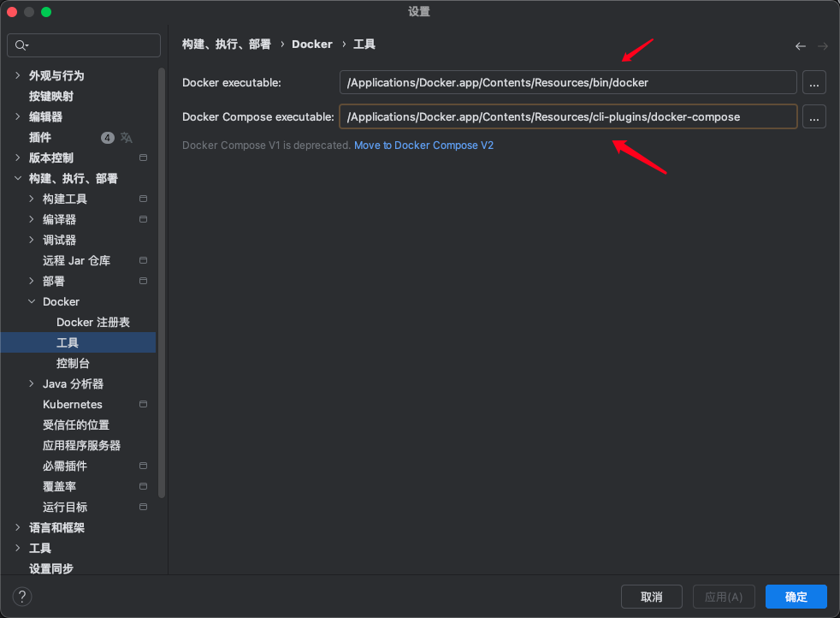
Task: Click the 应用(A) button
Action: pos(724,597)
